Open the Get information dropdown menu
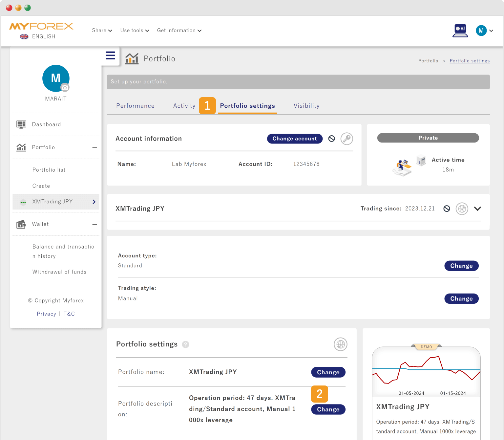 [x=179, y=31]
